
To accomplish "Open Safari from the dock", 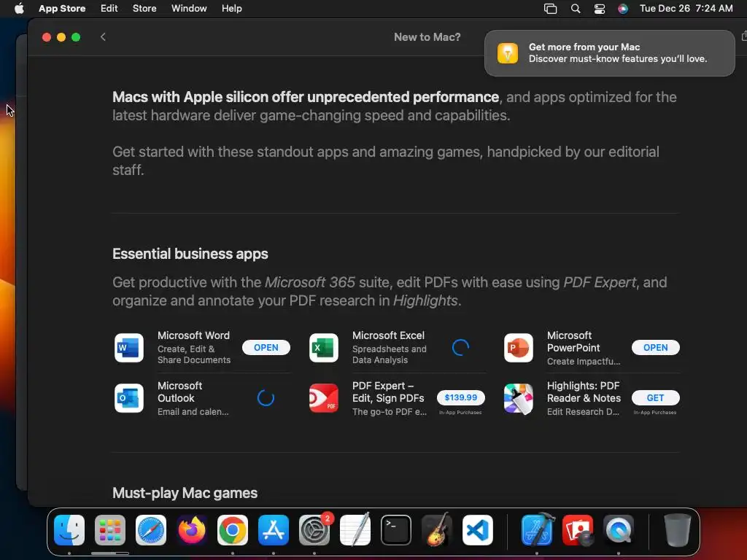I will [151, 530].
